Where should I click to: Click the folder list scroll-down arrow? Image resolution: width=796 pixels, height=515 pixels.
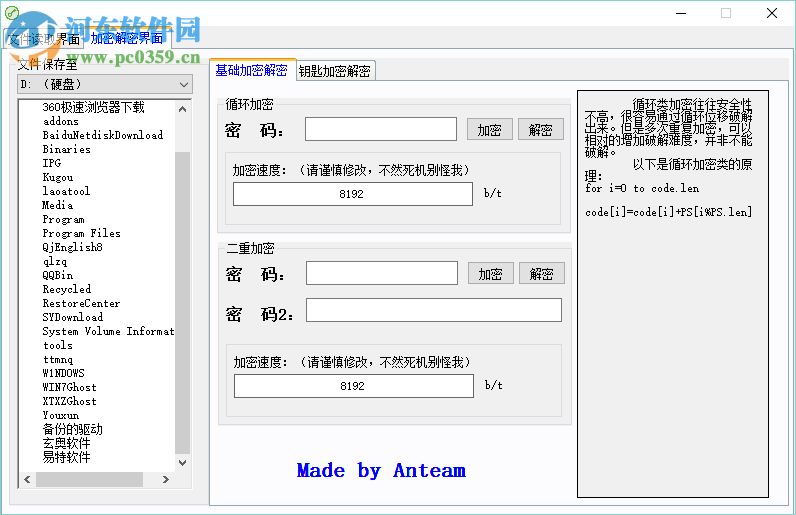(x=183, y=463)
